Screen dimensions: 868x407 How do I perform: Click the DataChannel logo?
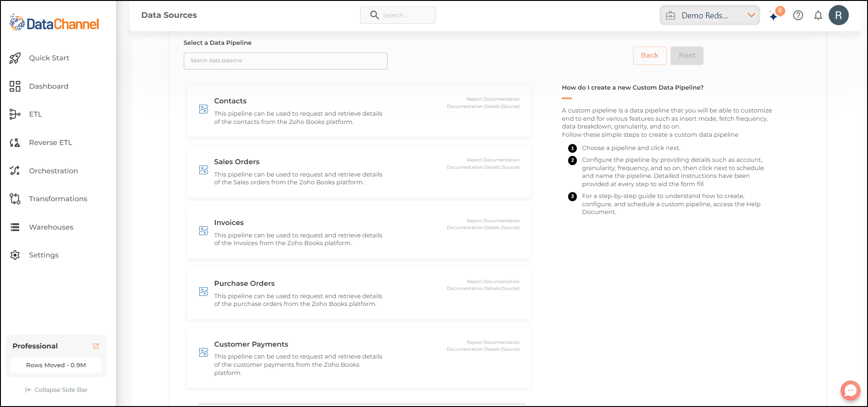(x=54, y=23)
